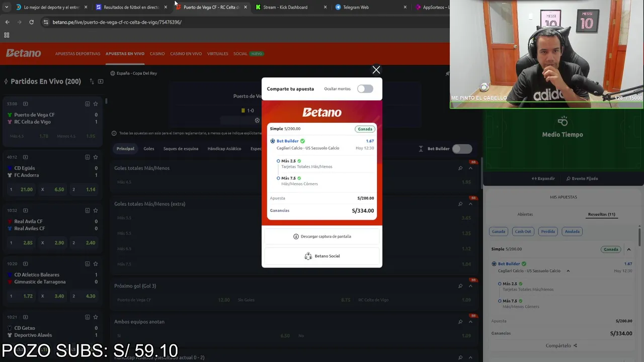Viewport: 644px width, 362px height.
Task: Click the Betano logo
Action: point(24,53)
